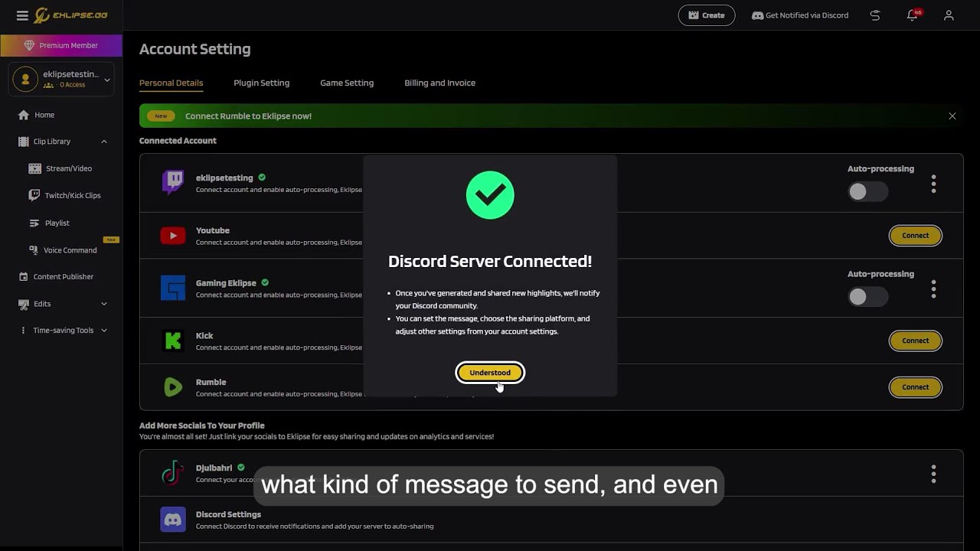Image resolution: width=980 pixels, height=551 pixels.
Task: Collapse the Clip Library section
Action: (x=103, y=142)
